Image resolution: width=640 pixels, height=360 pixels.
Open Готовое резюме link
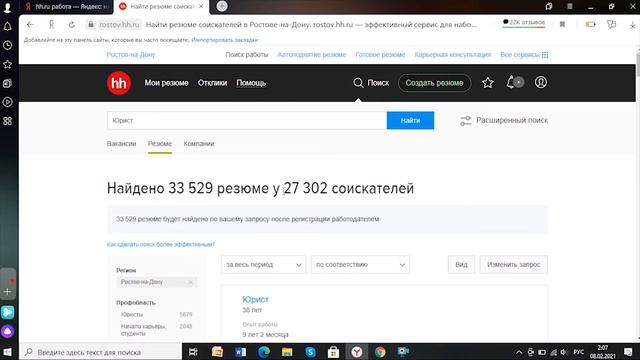click(380, 55)
